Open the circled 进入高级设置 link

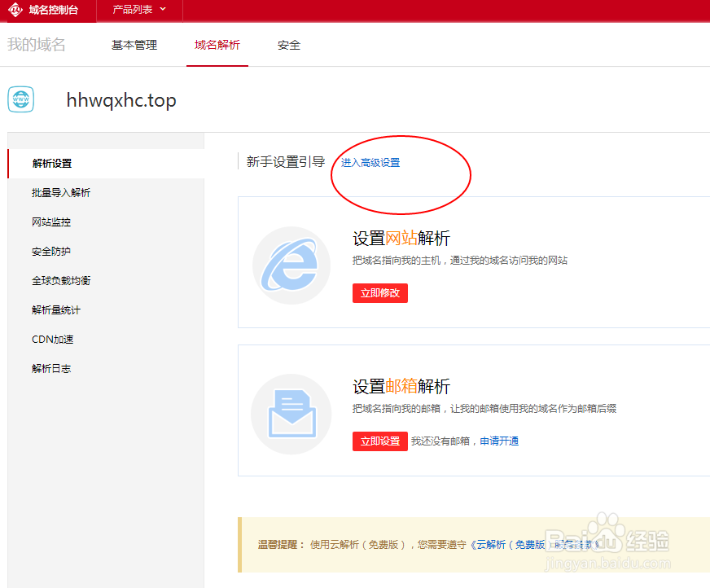[x=369, y=163]
